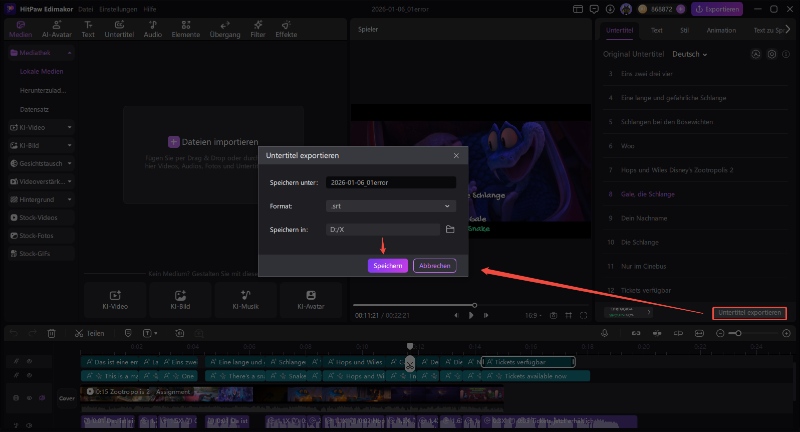This screenshot has height=432, width=800.
Task: Open the Format dropdown showing srt
Action: 391,206
